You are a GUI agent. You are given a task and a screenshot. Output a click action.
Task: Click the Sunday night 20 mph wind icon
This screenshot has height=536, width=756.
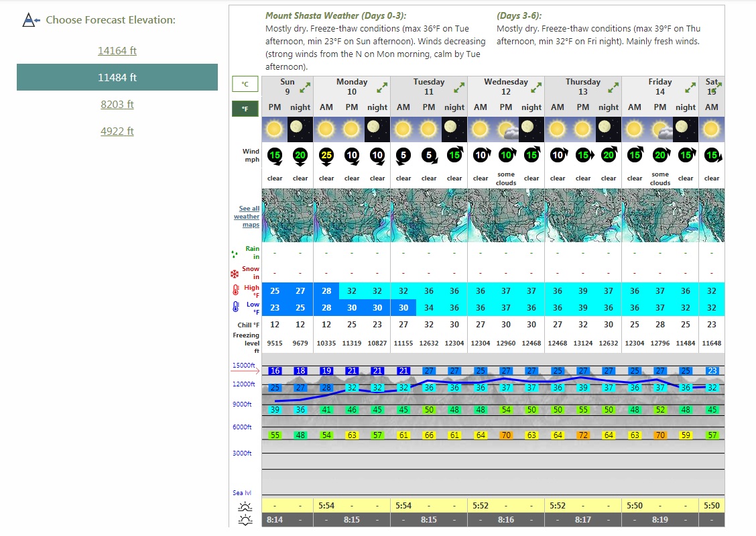300,156
